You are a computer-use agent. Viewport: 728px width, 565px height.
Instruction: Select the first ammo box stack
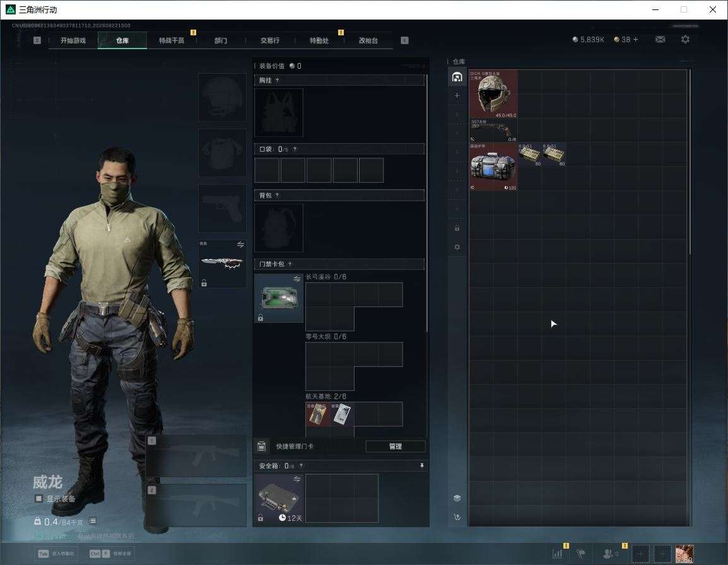pos(530,154)
